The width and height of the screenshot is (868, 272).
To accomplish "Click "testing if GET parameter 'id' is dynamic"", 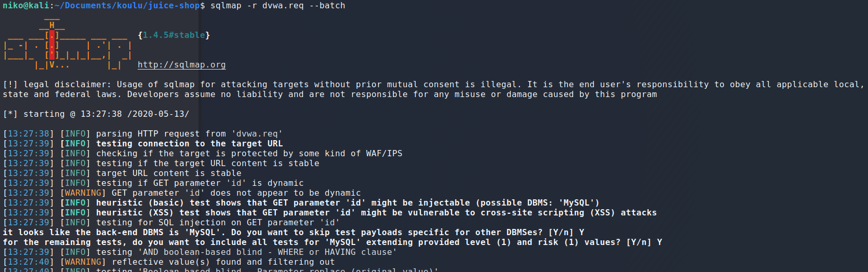I will click(x=199, y=183).
